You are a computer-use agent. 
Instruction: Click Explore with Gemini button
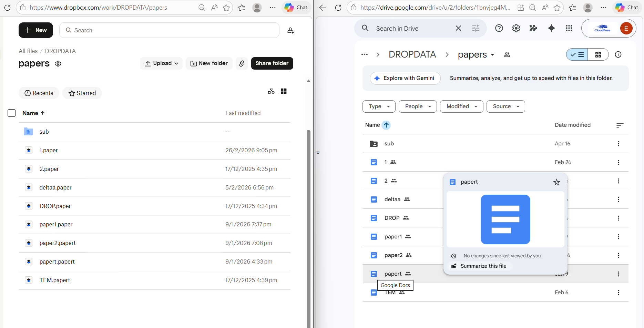(x=405, y=78)
